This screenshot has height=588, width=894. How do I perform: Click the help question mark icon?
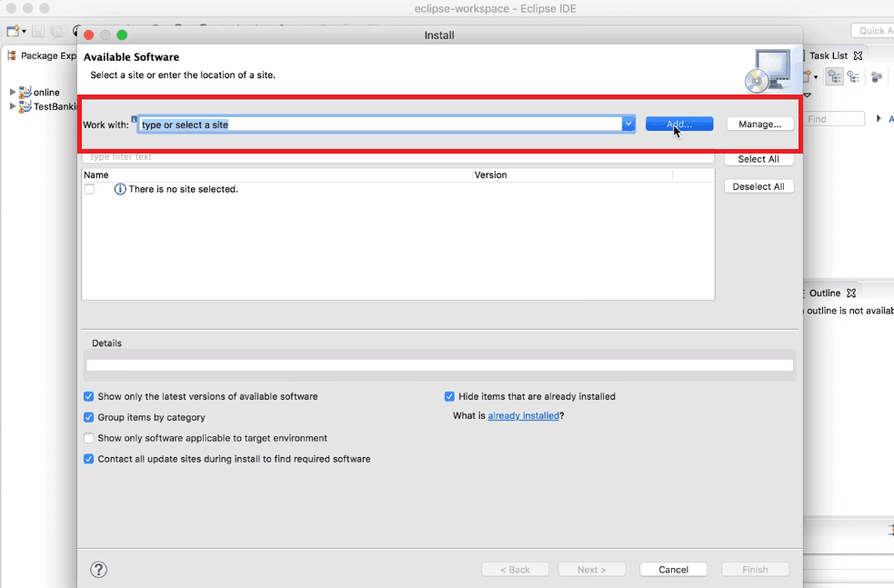[x=98, y=569]
